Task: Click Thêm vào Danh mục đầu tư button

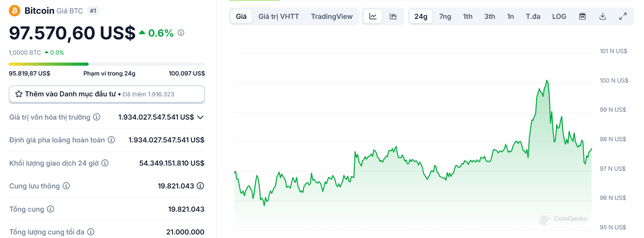Action: point(107,94)
